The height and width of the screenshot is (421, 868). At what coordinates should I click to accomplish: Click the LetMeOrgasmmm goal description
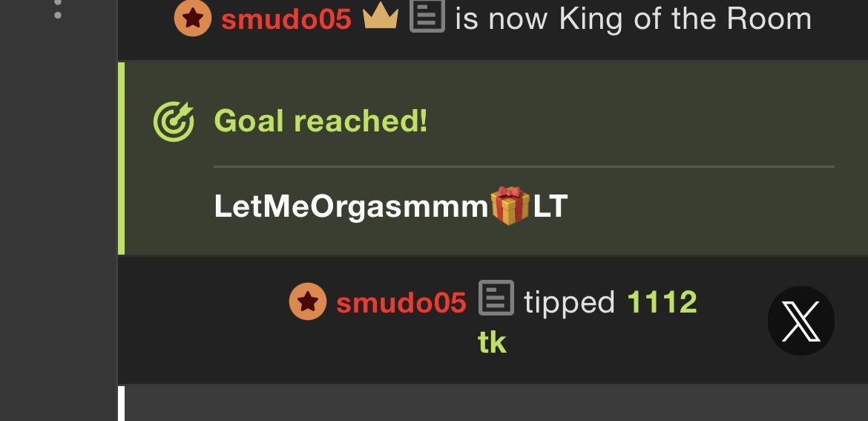pos(391,206)
